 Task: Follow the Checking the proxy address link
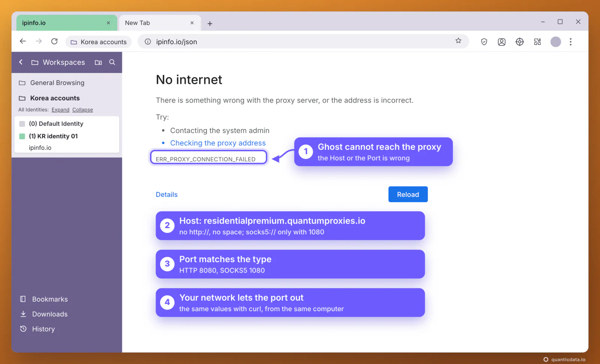click(x=218, y=143)
